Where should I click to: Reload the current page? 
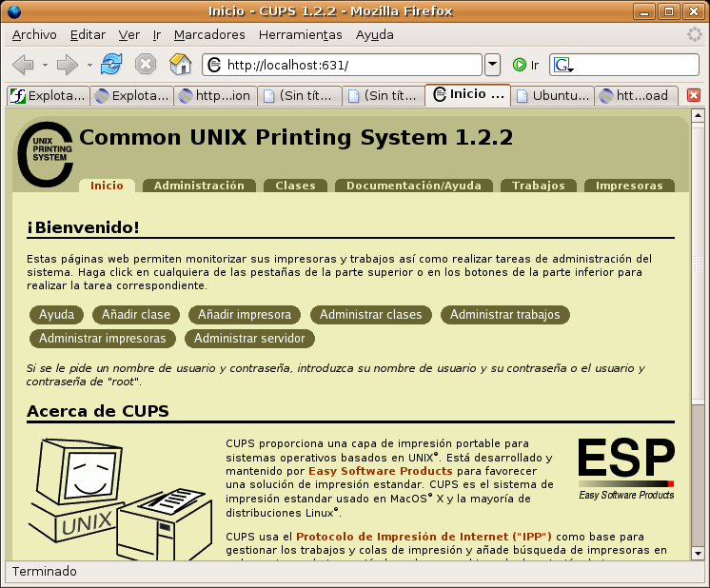coord(111,65)
